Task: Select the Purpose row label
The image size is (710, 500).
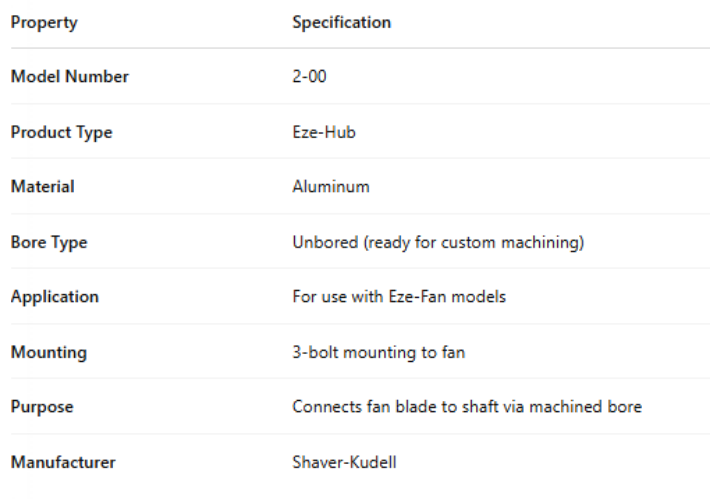Action: (x=42, y=407)
